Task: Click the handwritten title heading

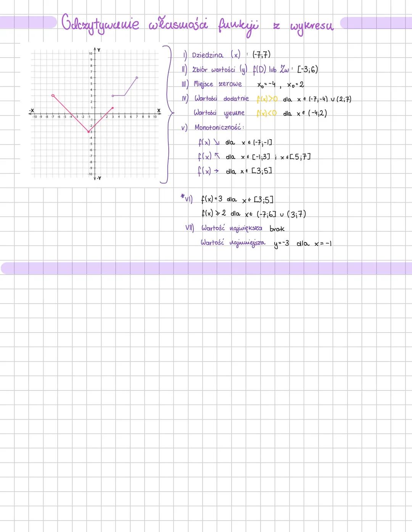Action: (197, 26)
